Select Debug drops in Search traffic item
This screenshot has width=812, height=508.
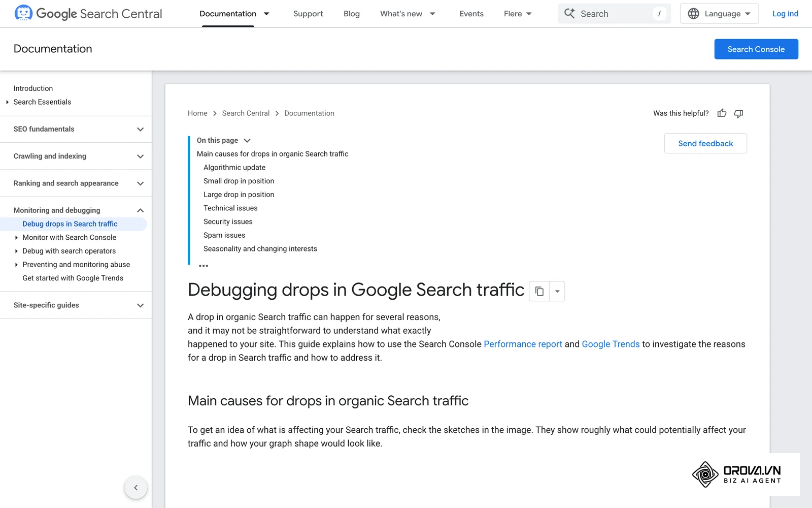click(73, 224)
